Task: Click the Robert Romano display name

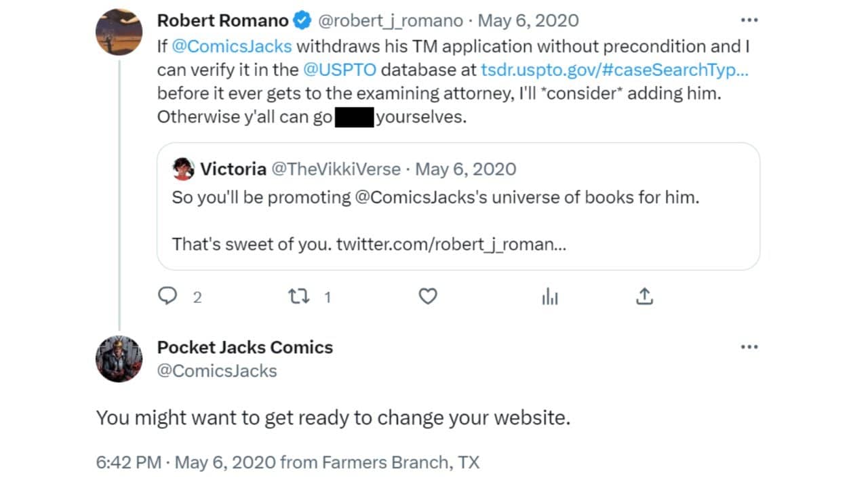Action: [223, 20]
